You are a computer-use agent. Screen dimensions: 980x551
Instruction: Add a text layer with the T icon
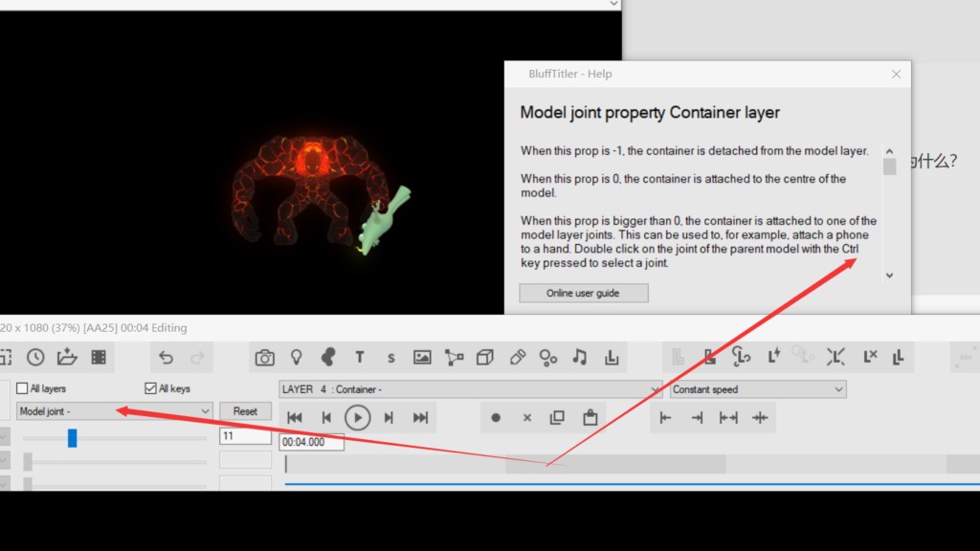360,358
